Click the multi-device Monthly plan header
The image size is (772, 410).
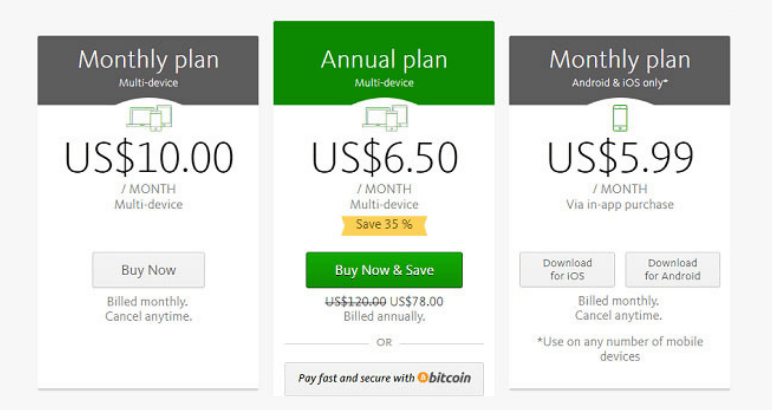(x=148, y=68)
